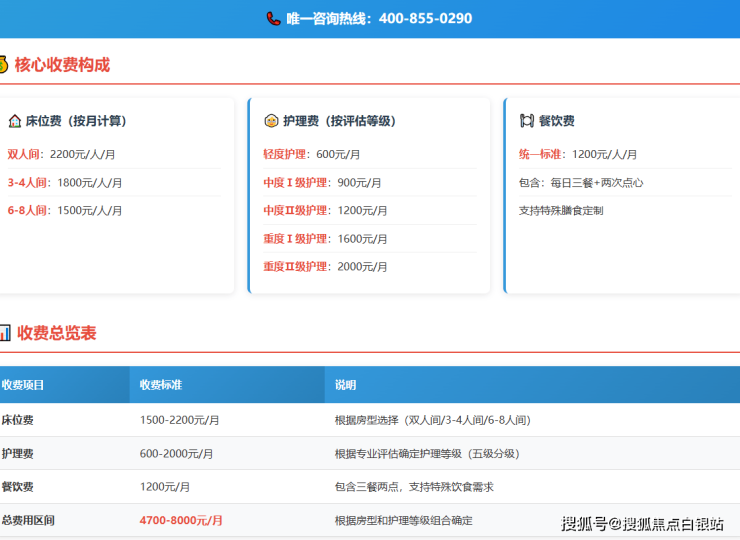Screen dimensions: 740x540
Task: Click the nurse face icon beside 护理费
Action: [270, 121]
